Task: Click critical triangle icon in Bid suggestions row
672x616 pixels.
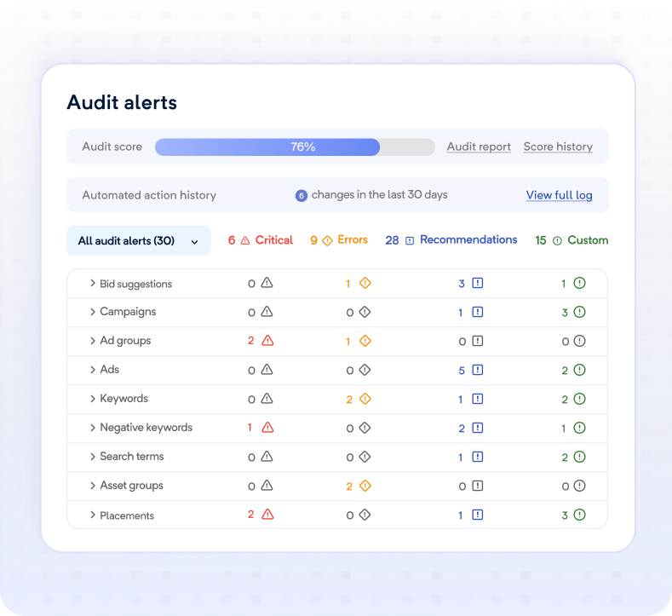Action: pyautogui.click(x=267, y=283)
